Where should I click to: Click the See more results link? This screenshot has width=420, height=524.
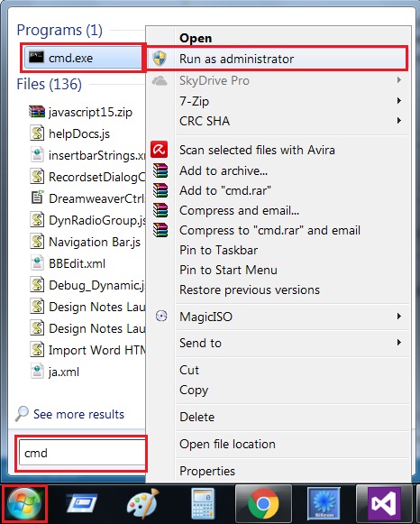pyautogui.click(x=78, y=414)
